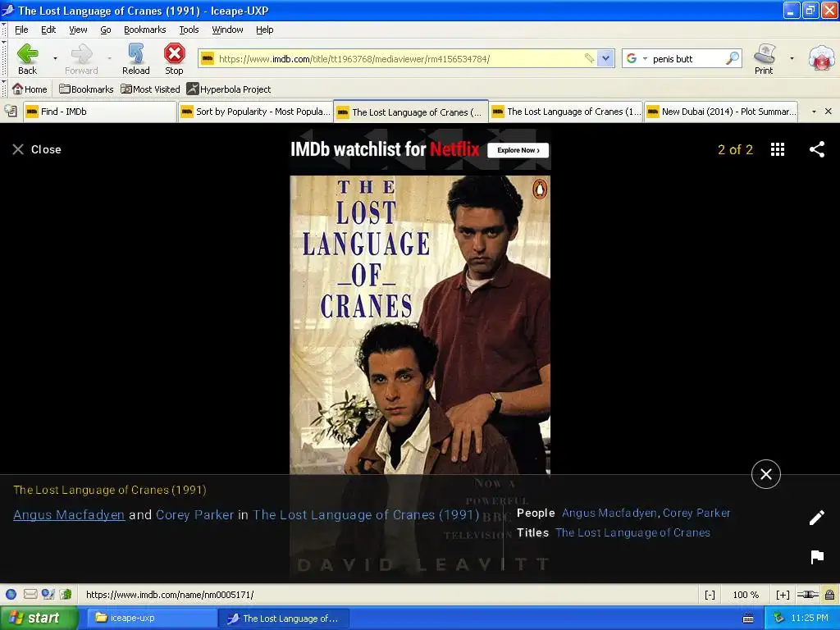Open the Bookmarks menu
The image size is (840, 630).
[144, 30]
